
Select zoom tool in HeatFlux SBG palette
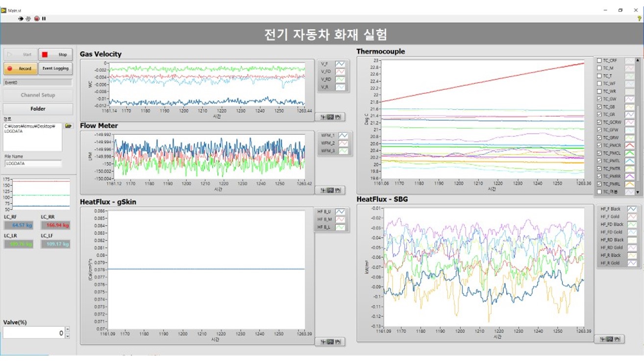pos(610,339)
